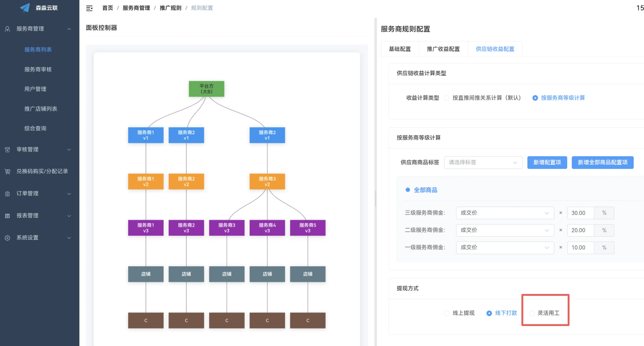Enable 线上提现 withdrawal method
Image resolution: width=644 pixels, height=346 pixels.
(447, 313)
